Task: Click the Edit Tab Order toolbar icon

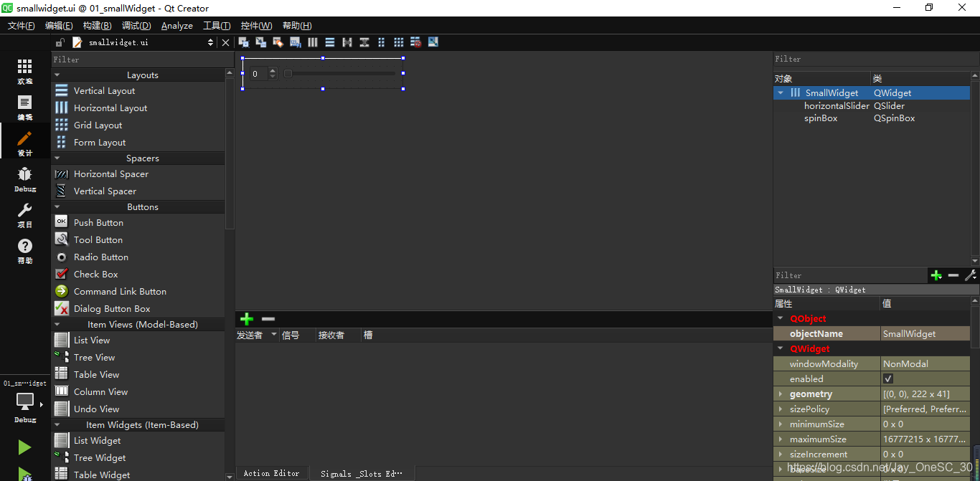Action: (x=296, y=42)
